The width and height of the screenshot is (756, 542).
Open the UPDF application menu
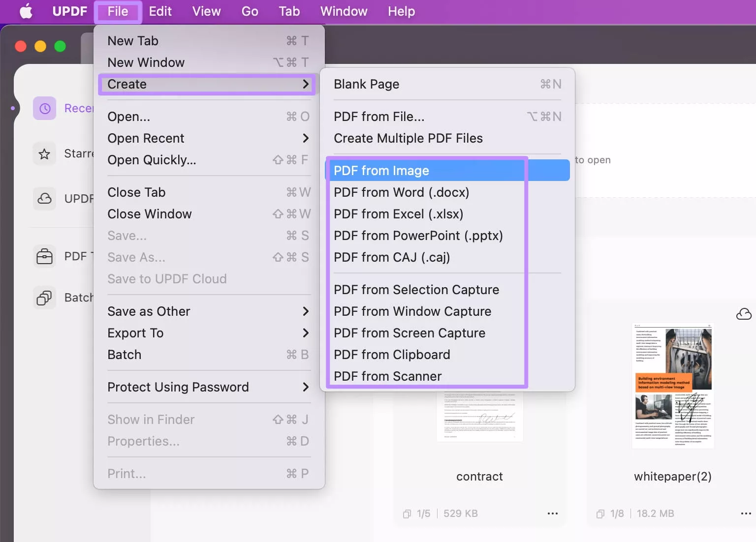[x=70, y=11]
